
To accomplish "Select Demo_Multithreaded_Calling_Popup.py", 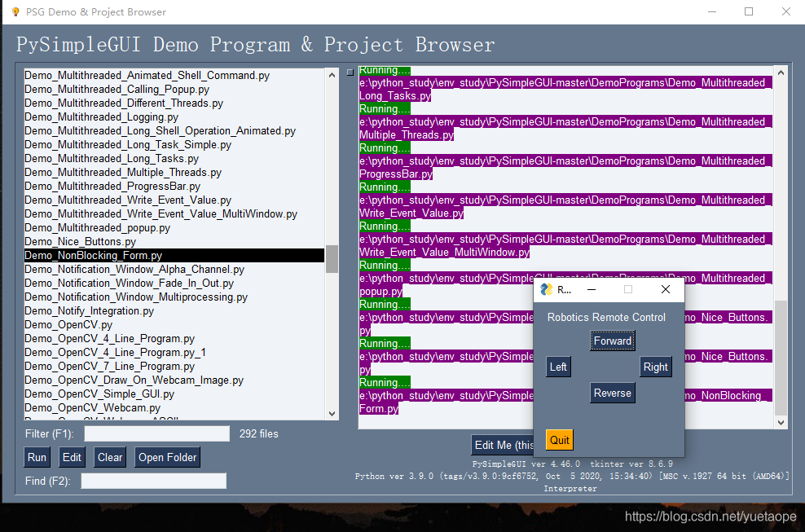I will pos(174,90).
